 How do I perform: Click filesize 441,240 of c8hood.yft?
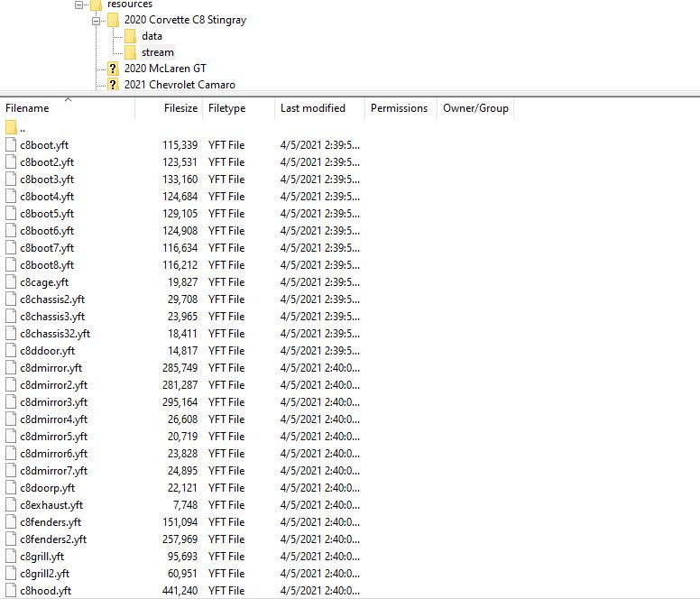tap(180, 591)
